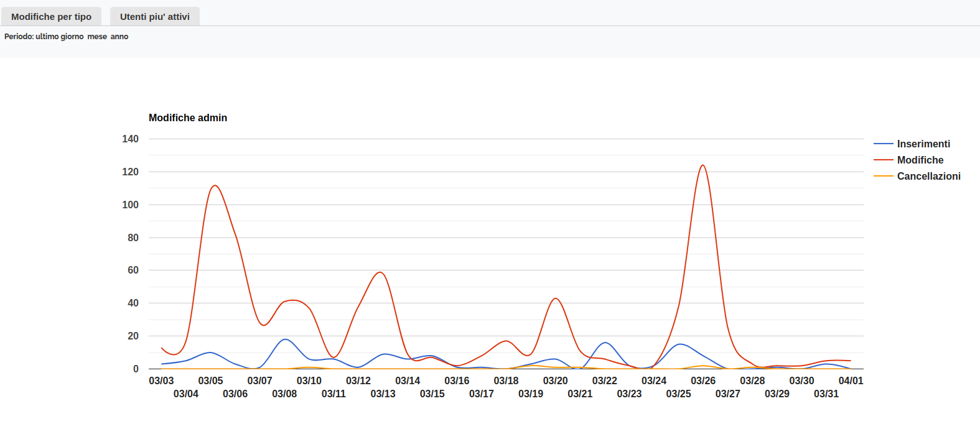Viewport: 980px width, 424px height.
Task: Click the red line peak near 03/13
Action: (x=380, y=272)
